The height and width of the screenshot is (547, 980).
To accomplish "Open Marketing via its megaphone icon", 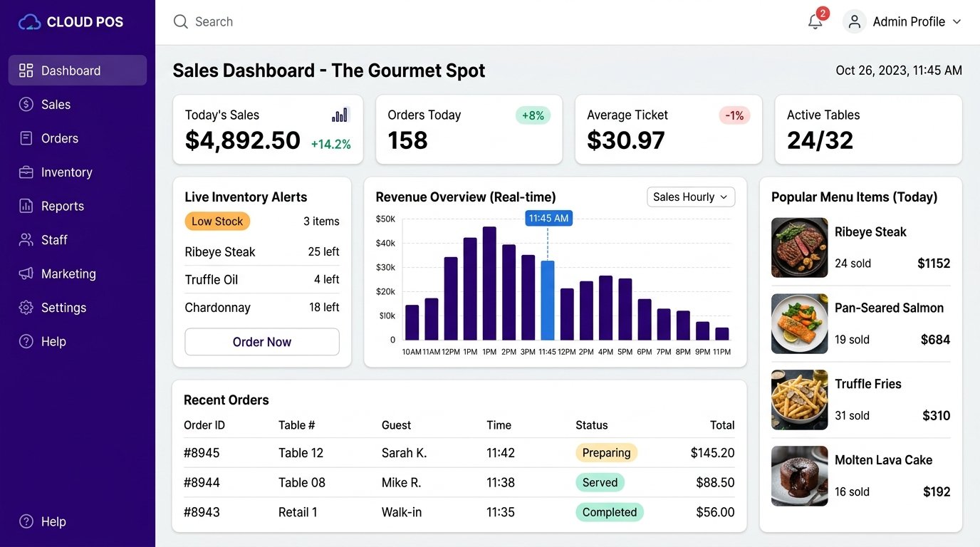I will 26,273.
